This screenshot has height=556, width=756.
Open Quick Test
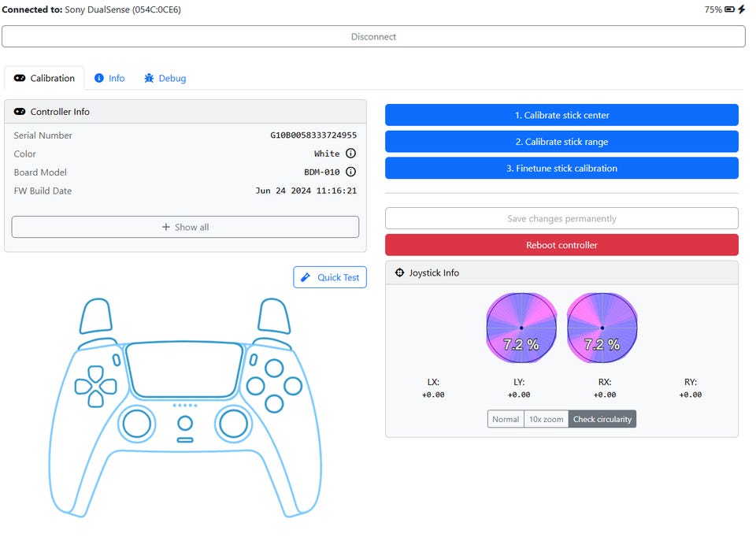(x=330, y=277)
